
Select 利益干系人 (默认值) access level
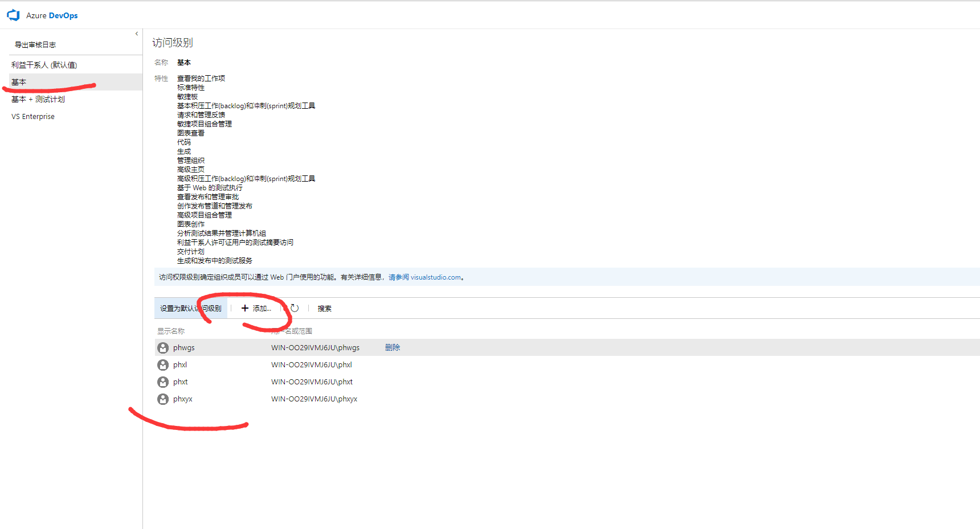pyautogui.click(x=44, y=65)
